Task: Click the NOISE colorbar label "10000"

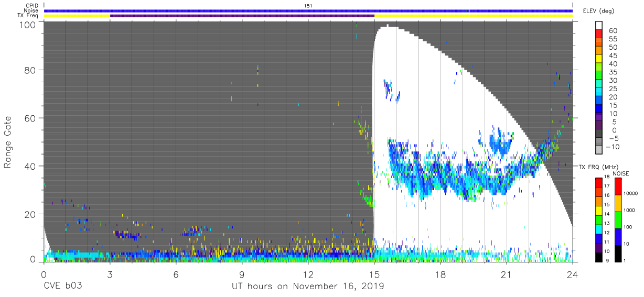Action: point(631,194)
